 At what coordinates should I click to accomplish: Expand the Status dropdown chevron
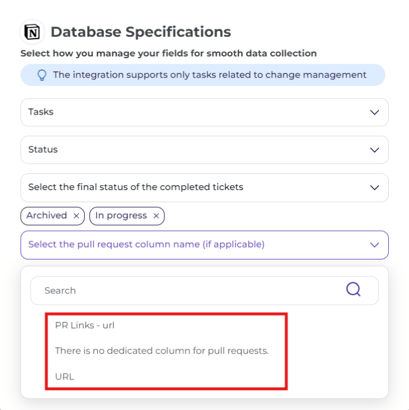point(375,150)
